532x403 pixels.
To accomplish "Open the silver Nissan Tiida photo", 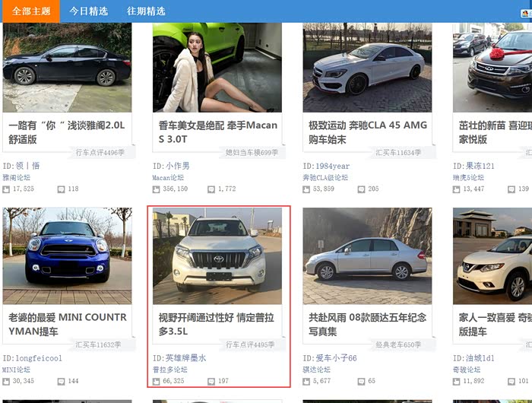I will [367, 256].
